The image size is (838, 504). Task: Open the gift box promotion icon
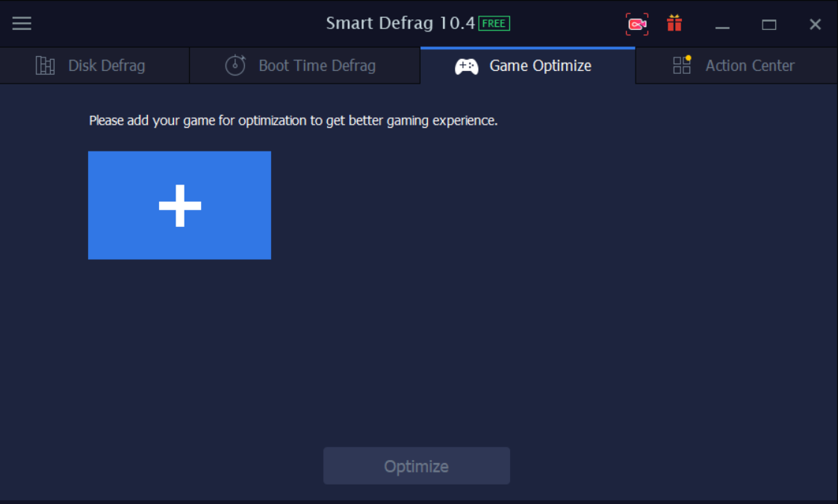[x=674, y=23]
